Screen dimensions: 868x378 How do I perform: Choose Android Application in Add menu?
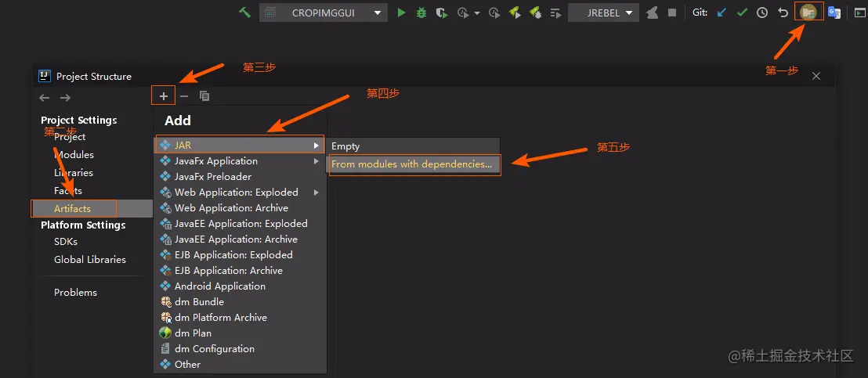[x=240, y=286]
